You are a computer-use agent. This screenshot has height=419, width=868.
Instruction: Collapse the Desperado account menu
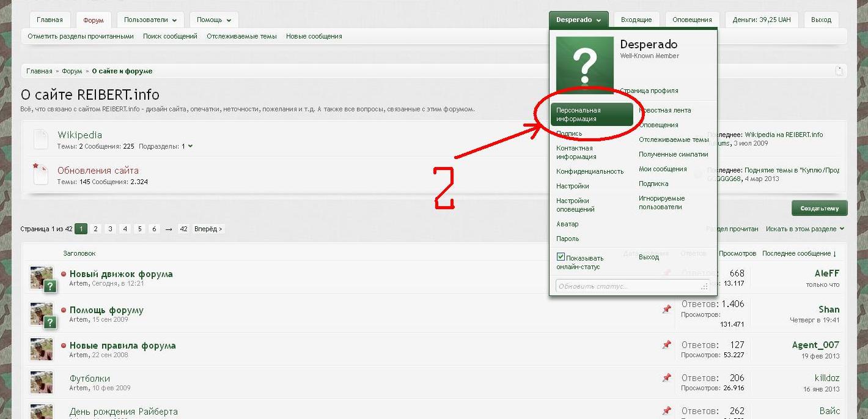tap(578, 20)
